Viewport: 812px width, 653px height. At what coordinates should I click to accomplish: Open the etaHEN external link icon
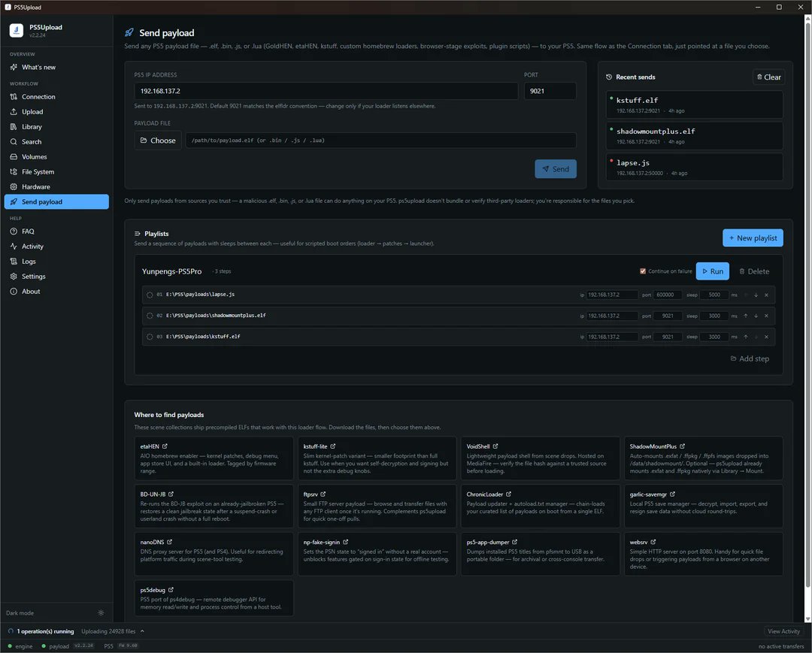click(x=165, y=446)
